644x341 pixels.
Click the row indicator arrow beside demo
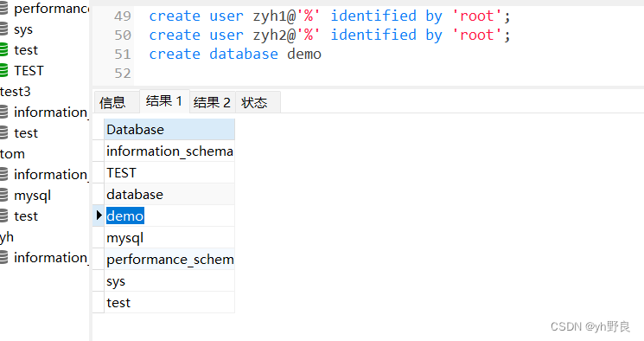click(x=99, y=216)
